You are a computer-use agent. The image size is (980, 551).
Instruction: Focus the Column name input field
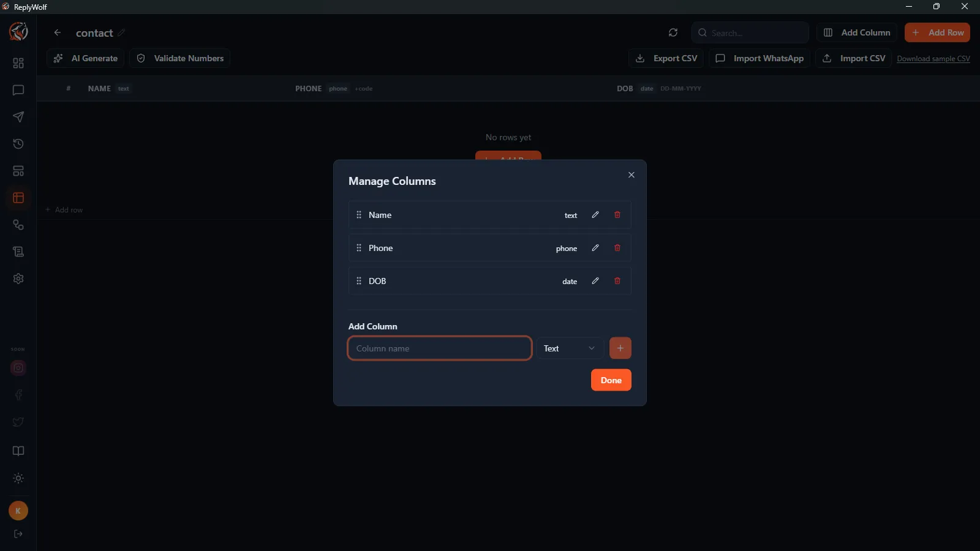pyautogui.click(x=440, y=348)
